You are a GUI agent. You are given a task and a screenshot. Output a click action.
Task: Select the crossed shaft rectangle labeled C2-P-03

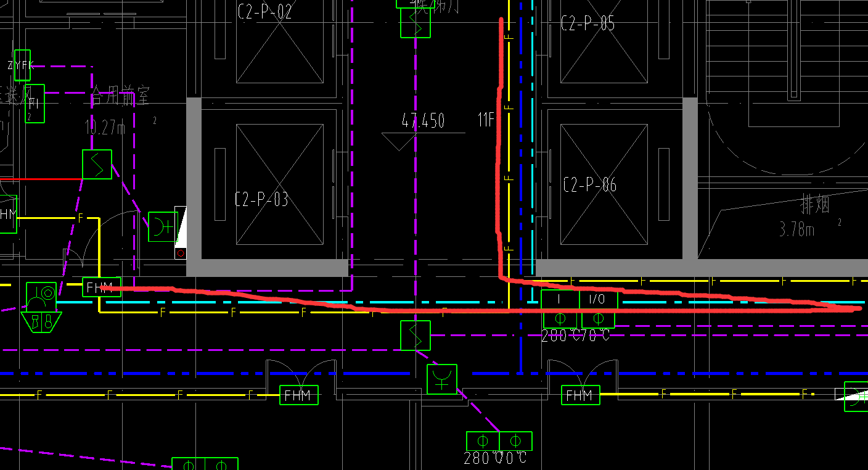tap(280, 185)
